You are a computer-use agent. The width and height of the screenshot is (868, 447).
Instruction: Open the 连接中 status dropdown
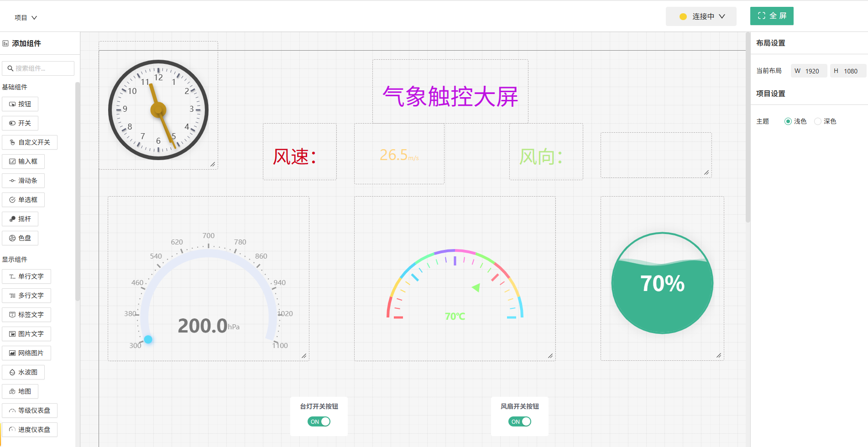coord(701,16)
